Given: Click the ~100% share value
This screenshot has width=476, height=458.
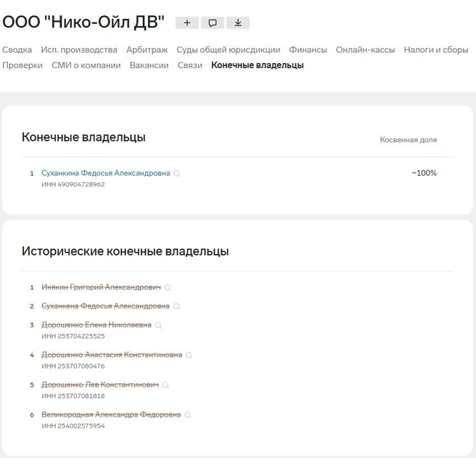Looking at the screenshot, I should click(424, 173).
